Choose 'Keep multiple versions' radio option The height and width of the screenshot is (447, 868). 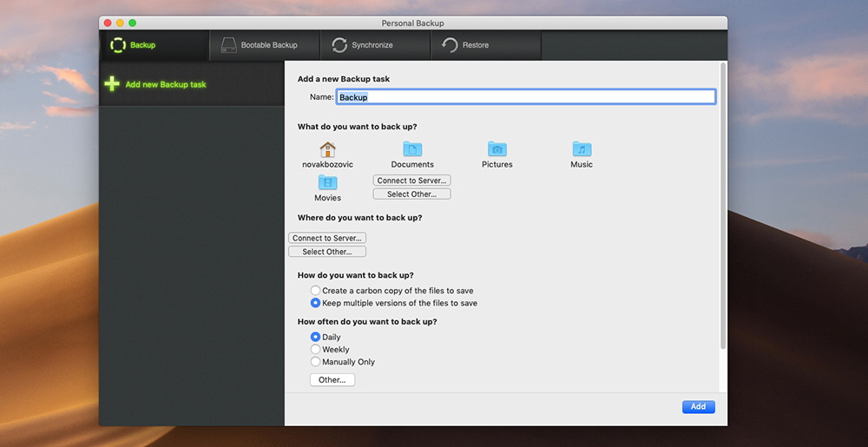pos(316,303)
